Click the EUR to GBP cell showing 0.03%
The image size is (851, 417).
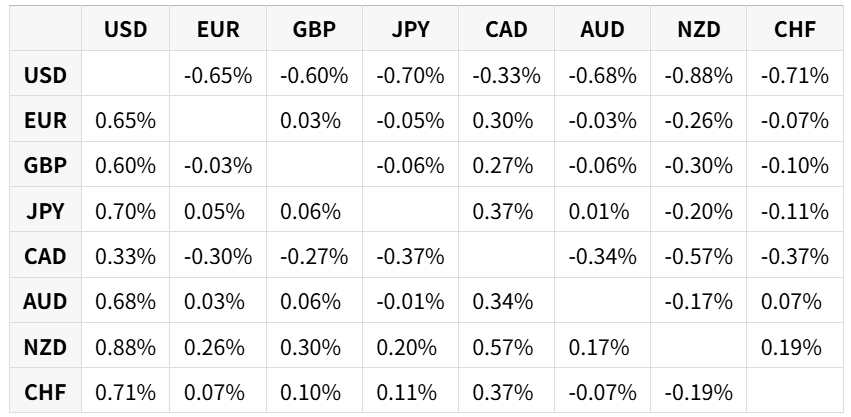point(314,119)
